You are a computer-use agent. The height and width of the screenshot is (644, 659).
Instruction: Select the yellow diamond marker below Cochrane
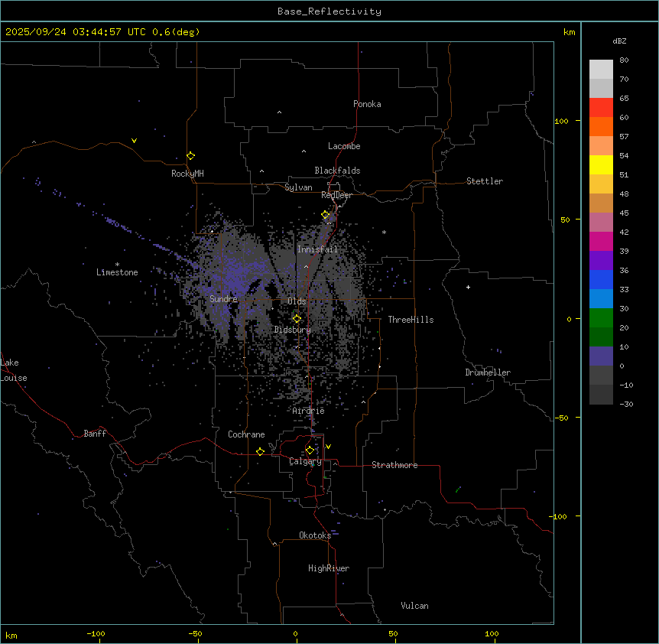[x=260, y=451]
